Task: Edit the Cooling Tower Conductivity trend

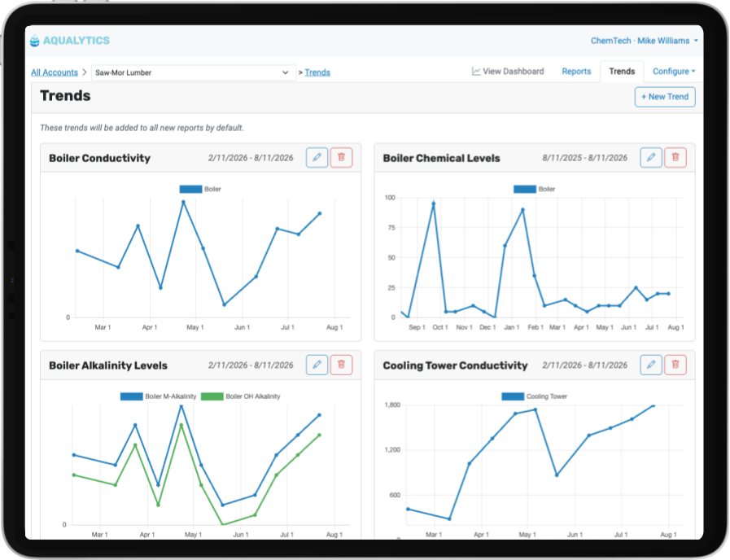Action: [651, 365]
